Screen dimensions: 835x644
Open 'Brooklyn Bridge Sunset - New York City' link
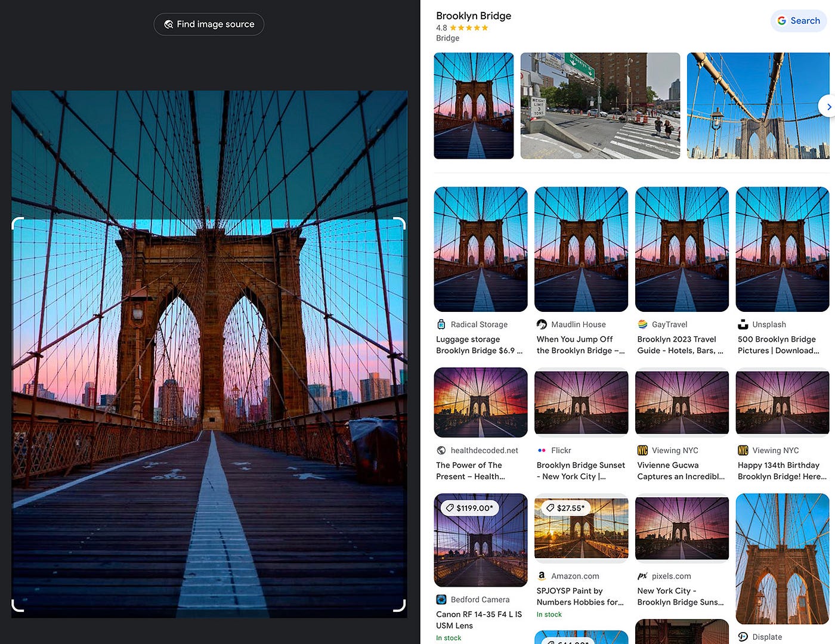[x=581, y=470]
